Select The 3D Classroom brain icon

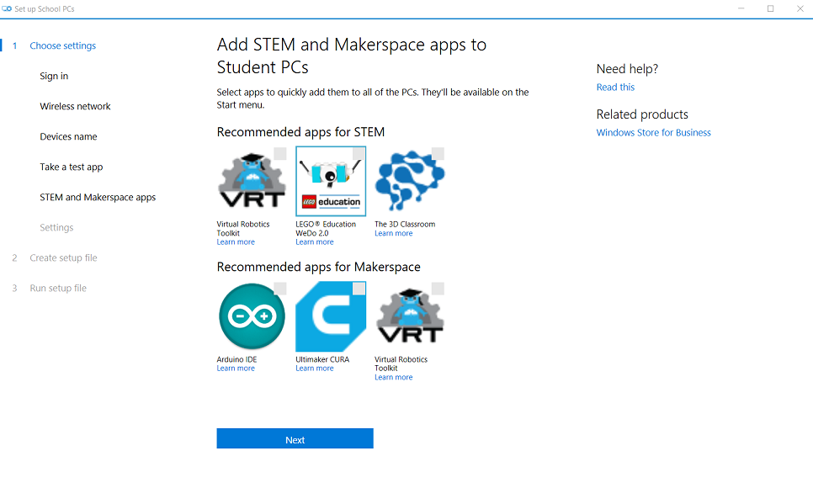coord(410,181)
